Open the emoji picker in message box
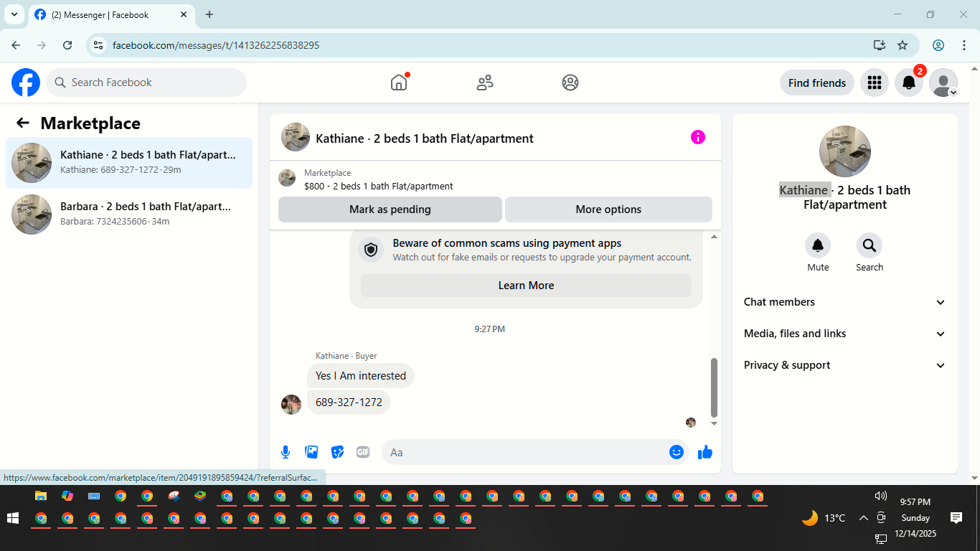 [x=676, y=452]
